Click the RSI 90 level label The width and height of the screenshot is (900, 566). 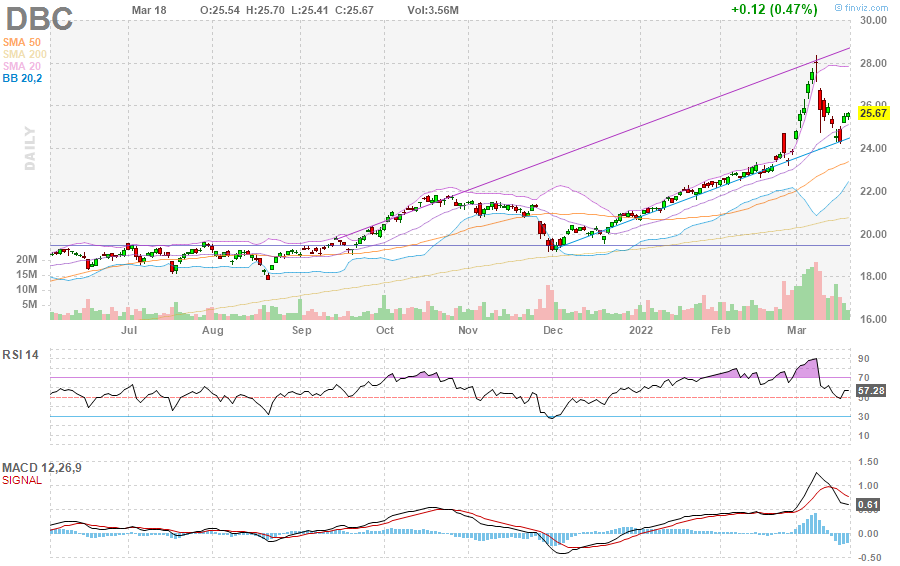click(864, 359)
